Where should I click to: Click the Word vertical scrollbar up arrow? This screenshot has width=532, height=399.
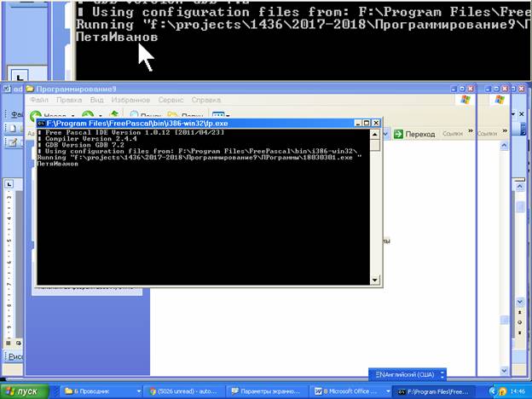click(x=520, y=187)
